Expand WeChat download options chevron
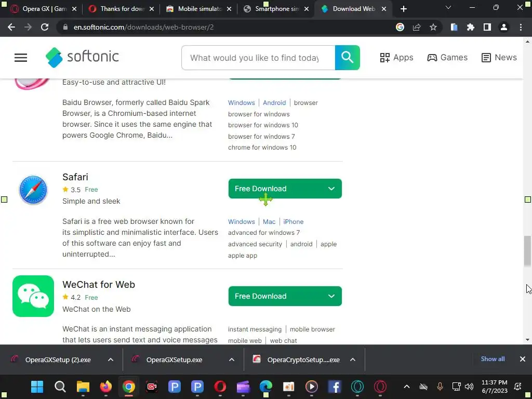 (331, 296)
